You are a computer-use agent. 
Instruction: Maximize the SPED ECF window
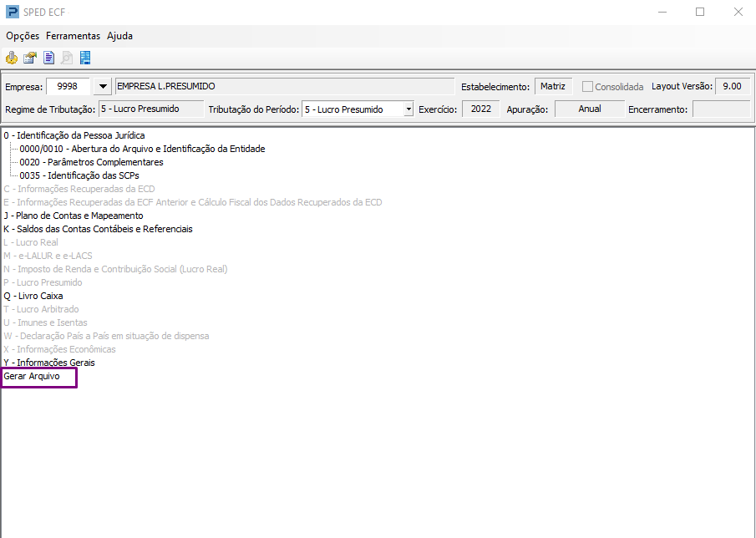(x=700, y=12)
